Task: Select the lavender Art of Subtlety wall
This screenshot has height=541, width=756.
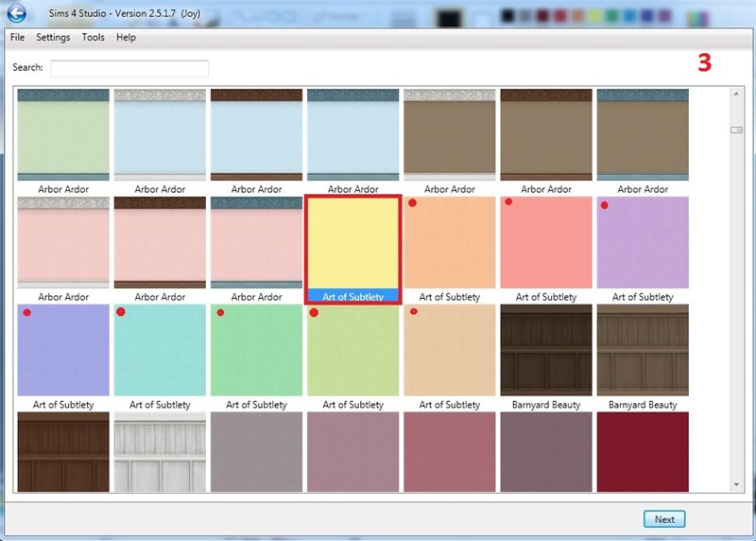Action: [643, 243]
